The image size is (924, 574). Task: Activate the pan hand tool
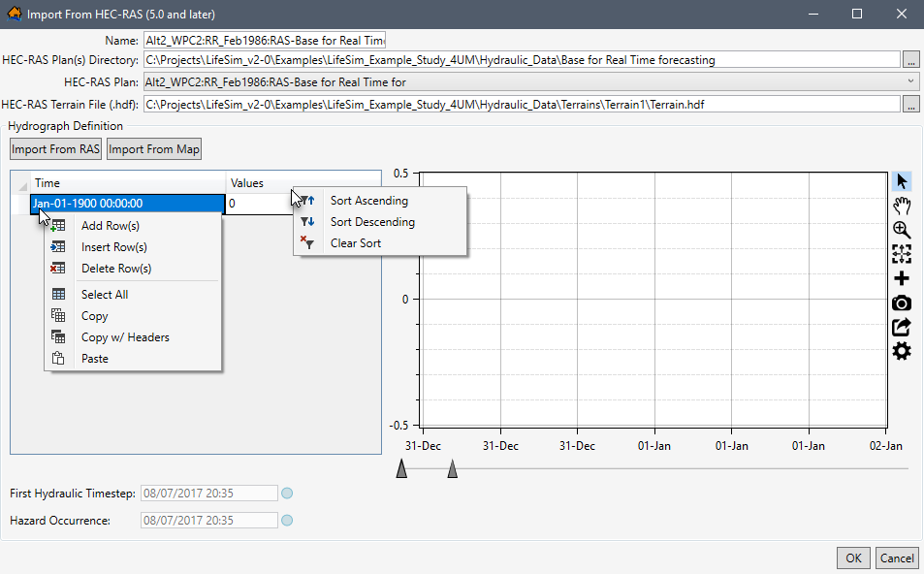(902, 206)
